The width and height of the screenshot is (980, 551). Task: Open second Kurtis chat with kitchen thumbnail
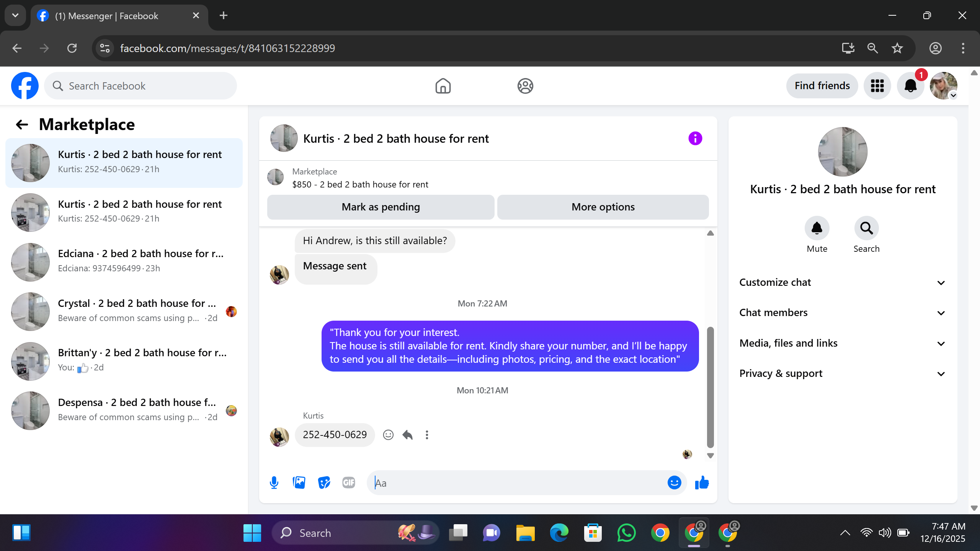(124, 212)
